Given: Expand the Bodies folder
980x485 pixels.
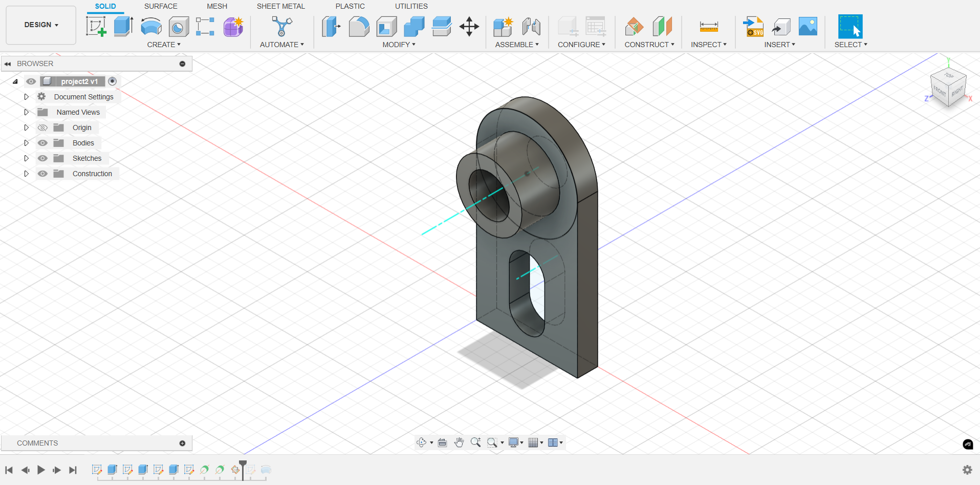Looking at the screenshot, I should (x=26, y=143).
